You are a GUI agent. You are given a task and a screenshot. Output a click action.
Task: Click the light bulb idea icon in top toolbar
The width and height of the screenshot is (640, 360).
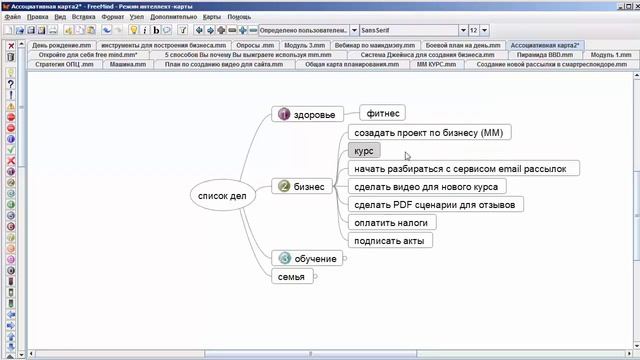pos(133,30)
